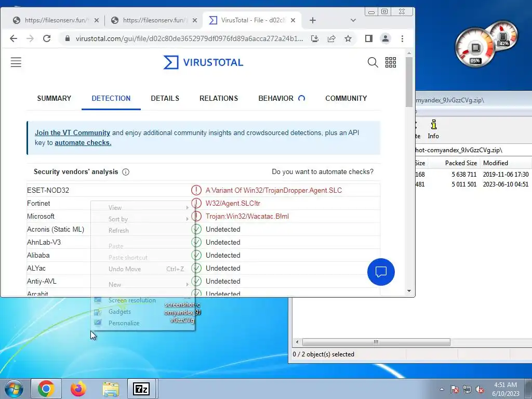Open the RELATIONS tab
The height and width of the screenshot is (399, 532).
[x=219, y=98]
